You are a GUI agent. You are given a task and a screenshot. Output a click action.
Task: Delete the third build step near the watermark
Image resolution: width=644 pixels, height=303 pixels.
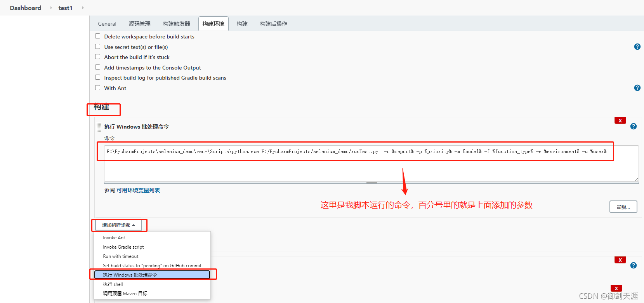tap(616, 288)
